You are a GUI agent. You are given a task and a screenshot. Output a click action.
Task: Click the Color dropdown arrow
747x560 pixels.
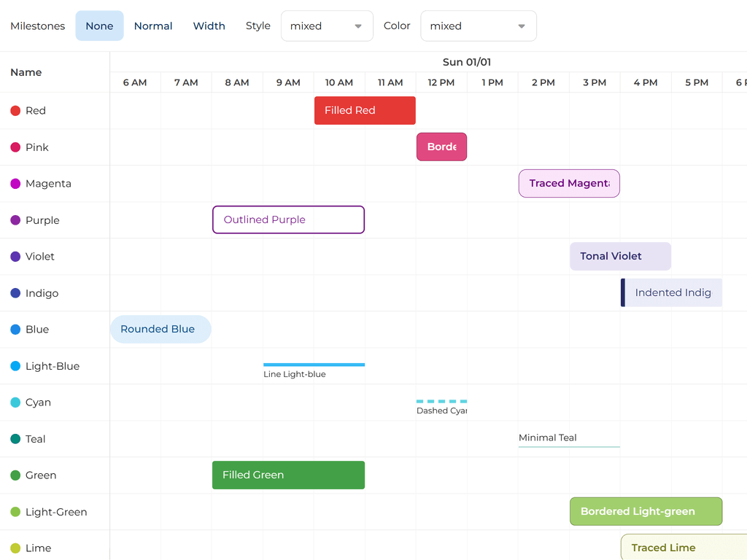(522, 26)
